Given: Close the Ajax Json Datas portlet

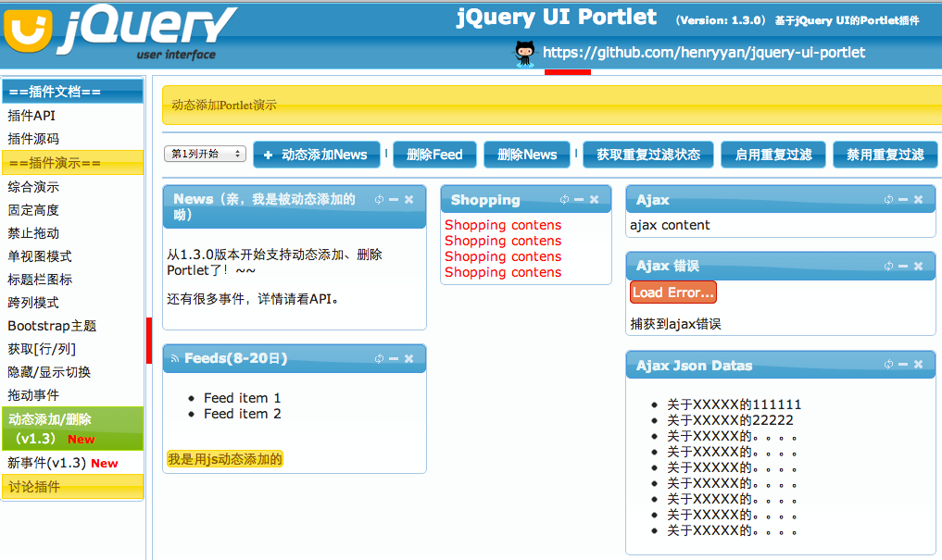Looking at the screenshot, I should (918, 365).
